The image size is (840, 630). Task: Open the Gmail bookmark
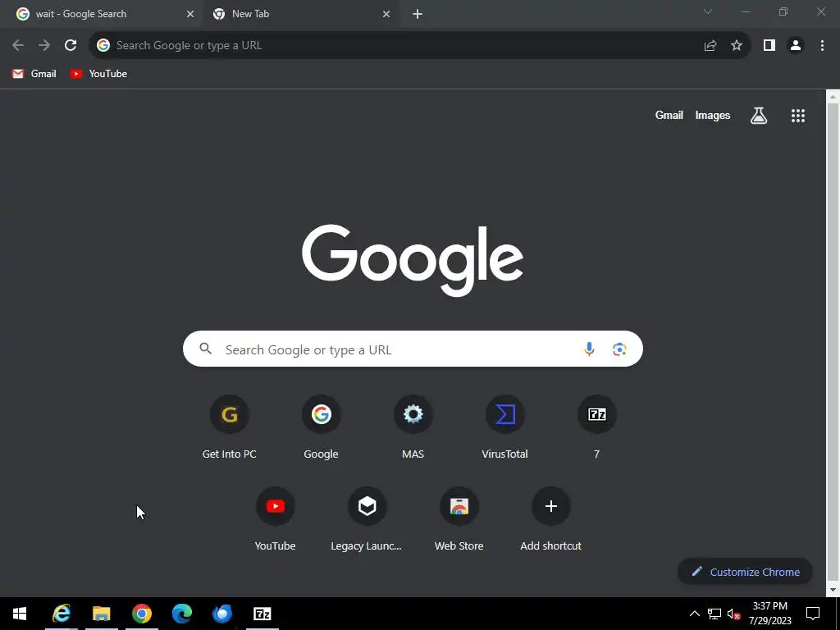click(x=34, y=74)
